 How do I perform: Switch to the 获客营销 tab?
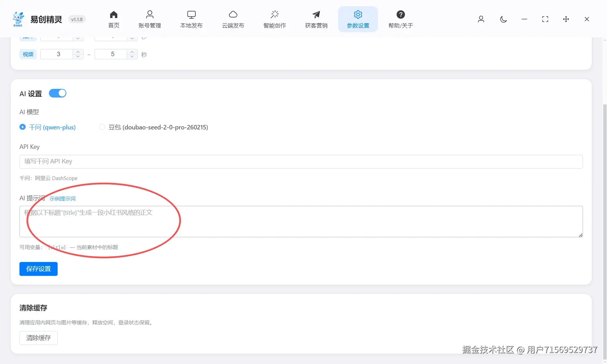point(316,19)
